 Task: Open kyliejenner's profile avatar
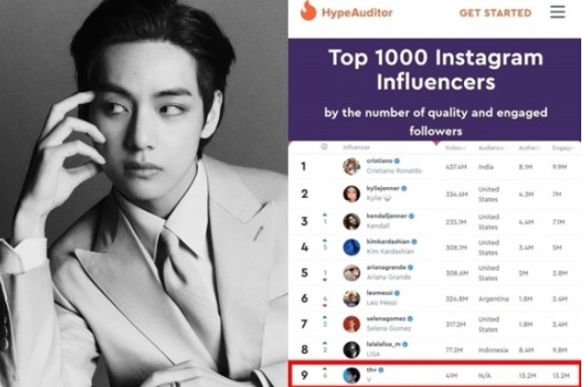coord(352,194)
